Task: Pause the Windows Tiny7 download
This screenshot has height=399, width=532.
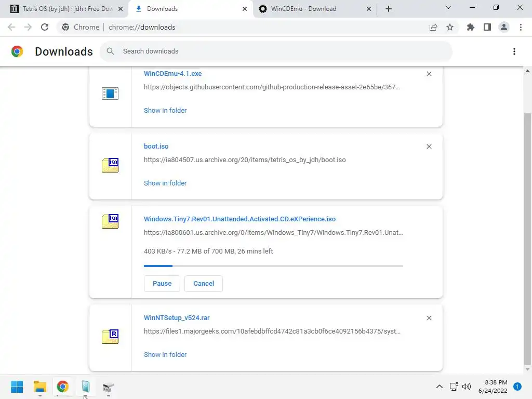Action: click(162, 284)
